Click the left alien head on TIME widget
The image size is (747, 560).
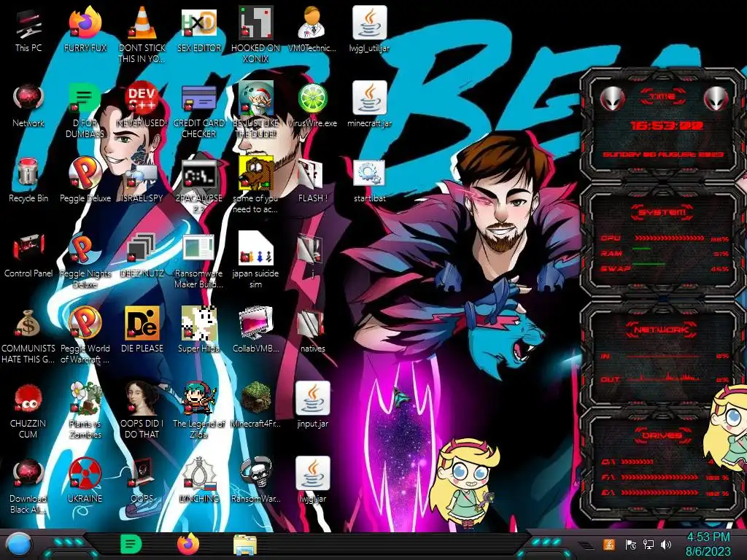(x=612, y=98)
